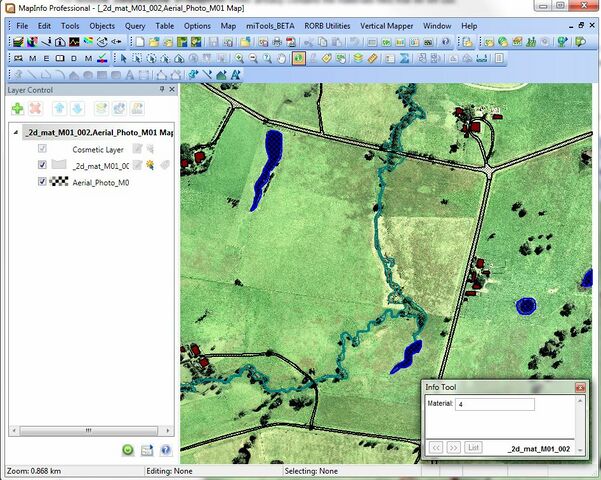Toggle visibility of Aerial_Photo_M0 layer
Viewport: 601px width, 480px height.
(x=42, y=182)
